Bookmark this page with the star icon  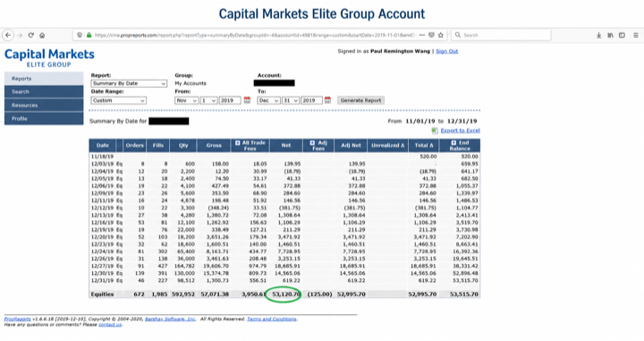(441, 35)
